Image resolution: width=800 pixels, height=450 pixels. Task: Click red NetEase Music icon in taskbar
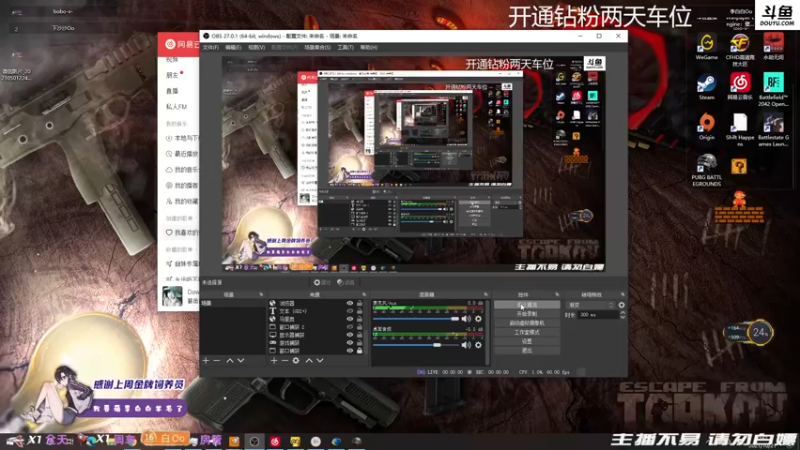tap(275, 441)
